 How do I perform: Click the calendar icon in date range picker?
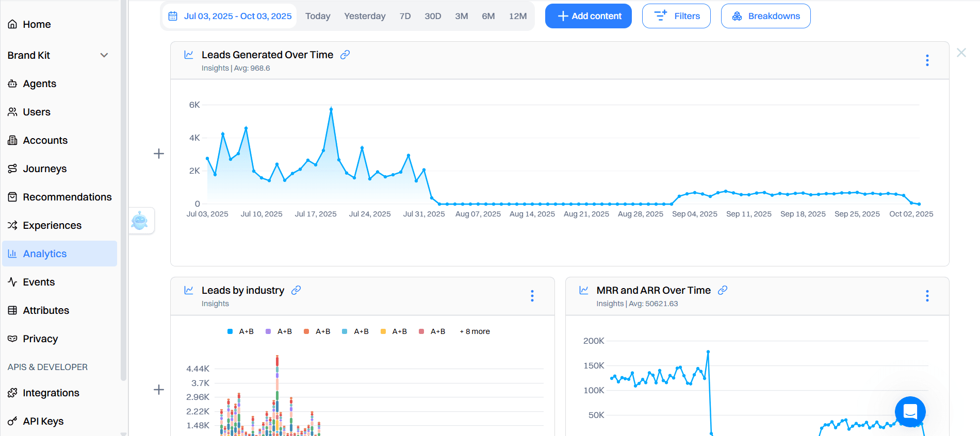(173, 16)
